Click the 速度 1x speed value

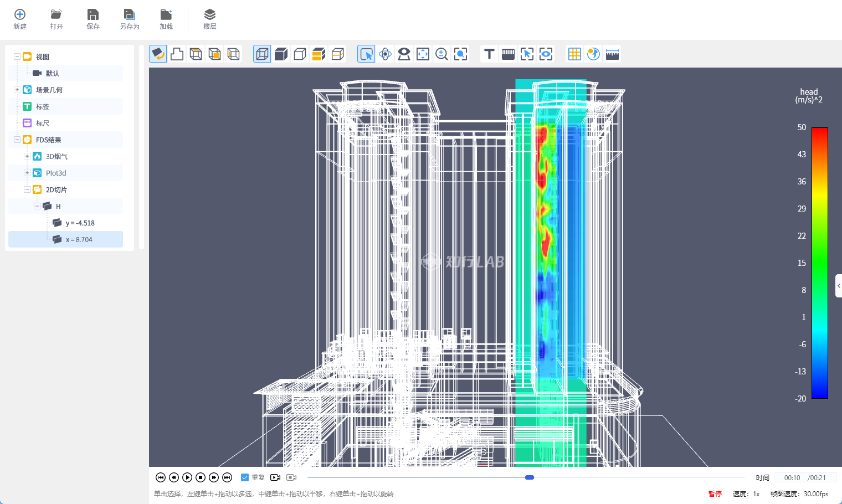756,494
